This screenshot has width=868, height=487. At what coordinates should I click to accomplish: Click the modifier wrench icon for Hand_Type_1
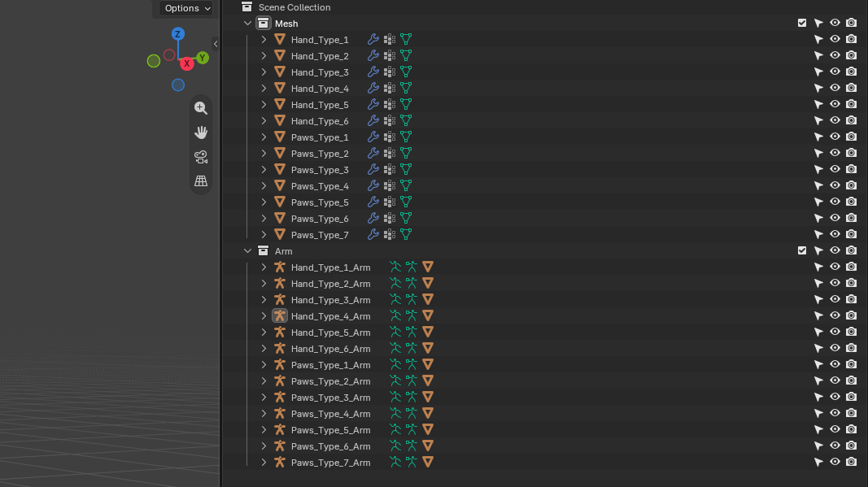coord(373,39)
